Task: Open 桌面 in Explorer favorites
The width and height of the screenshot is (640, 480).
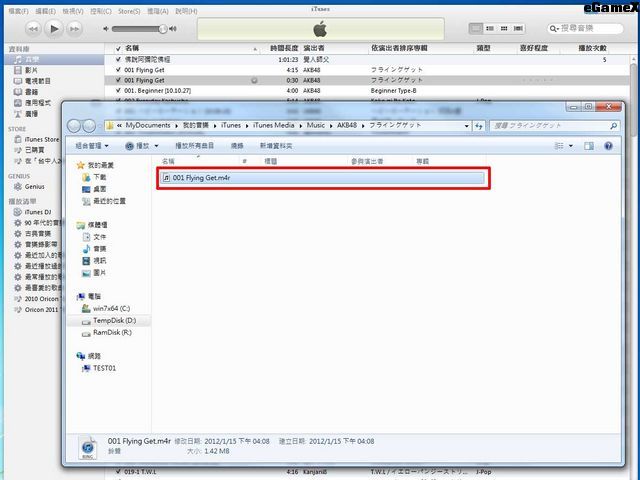Action: [94, 189]
